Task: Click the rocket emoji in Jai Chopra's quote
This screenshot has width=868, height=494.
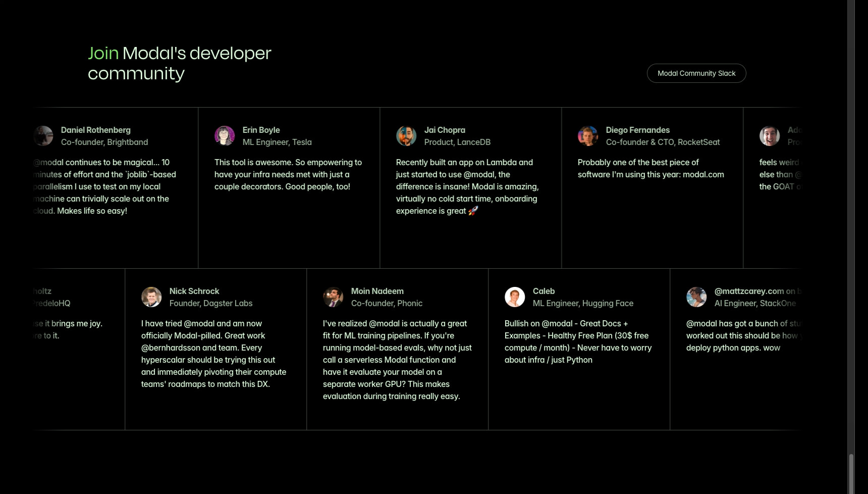Action: 473,211
